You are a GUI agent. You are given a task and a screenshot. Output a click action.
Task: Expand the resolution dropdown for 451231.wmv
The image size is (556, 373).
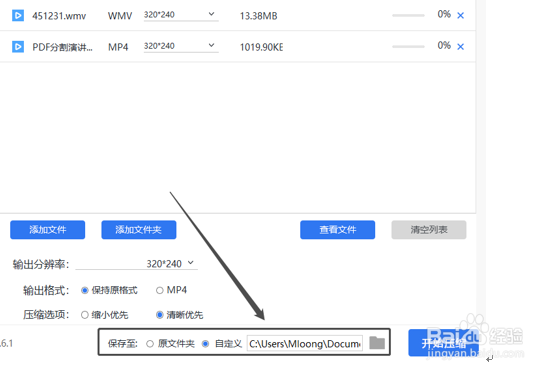tap(181, 15)
